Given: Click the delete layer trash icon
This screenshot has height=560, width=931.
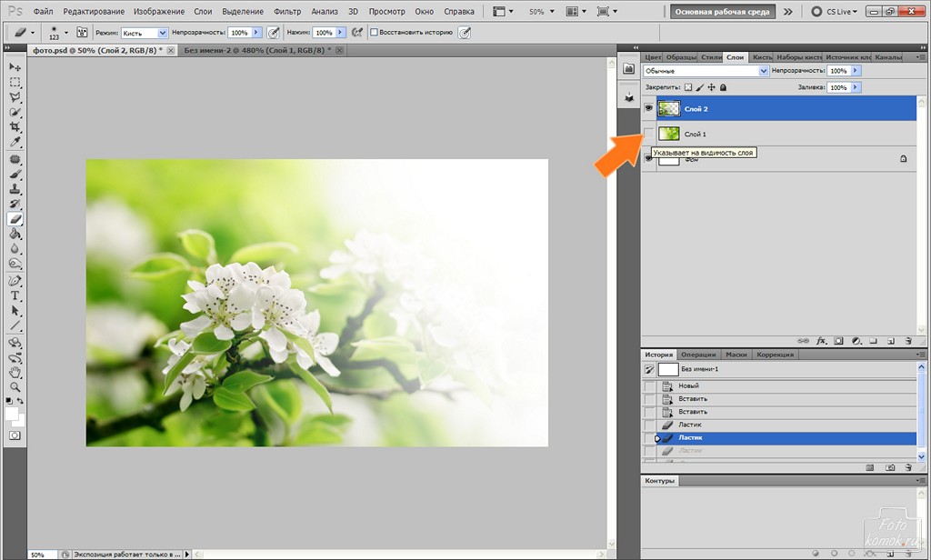Looking at the screenshot, I should click(x=907, y=341).
